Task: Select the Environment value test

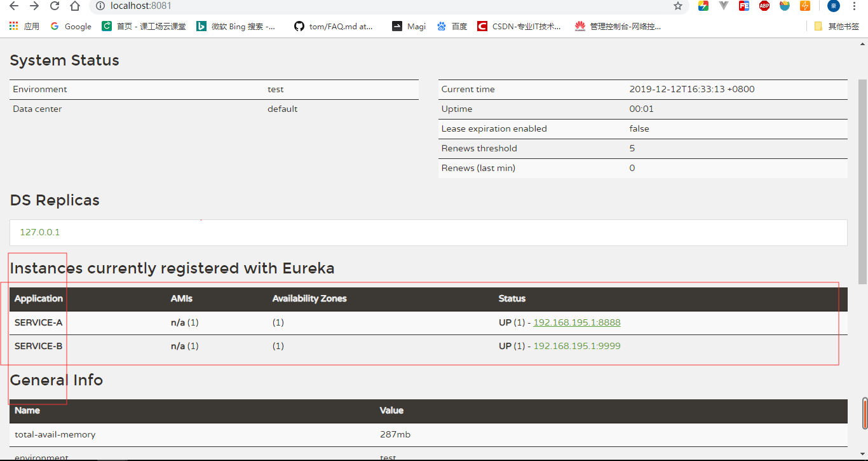Action: coord(276,89)
